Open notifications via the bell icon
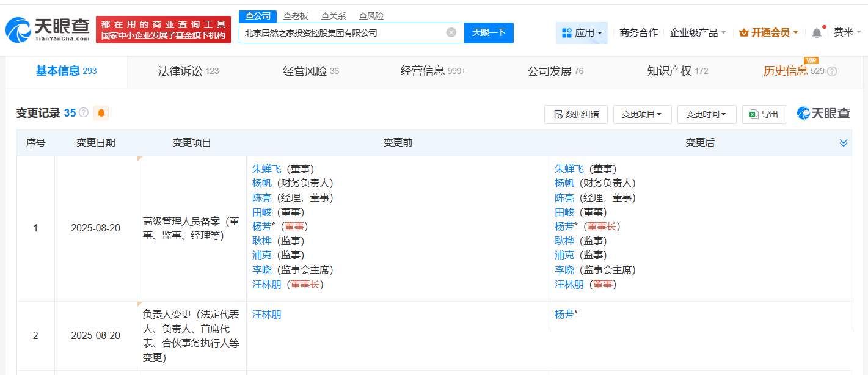 point(817,32)
